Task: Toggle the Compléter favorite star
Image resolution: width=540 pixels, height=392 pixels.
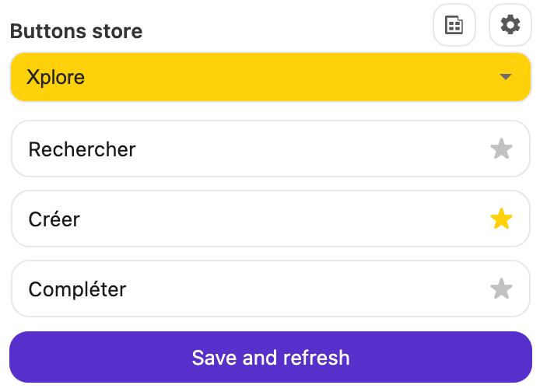Action: point(502,289)
